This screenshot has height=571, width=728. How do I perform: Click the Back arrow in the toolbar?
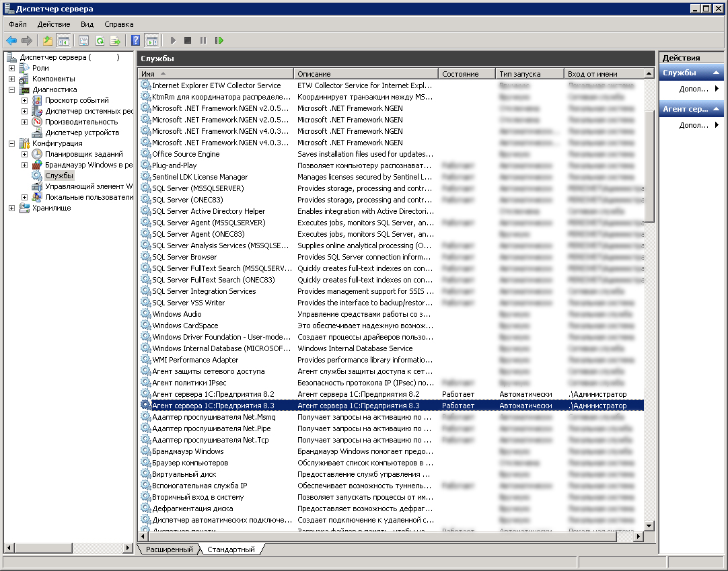tap(11, 41)
